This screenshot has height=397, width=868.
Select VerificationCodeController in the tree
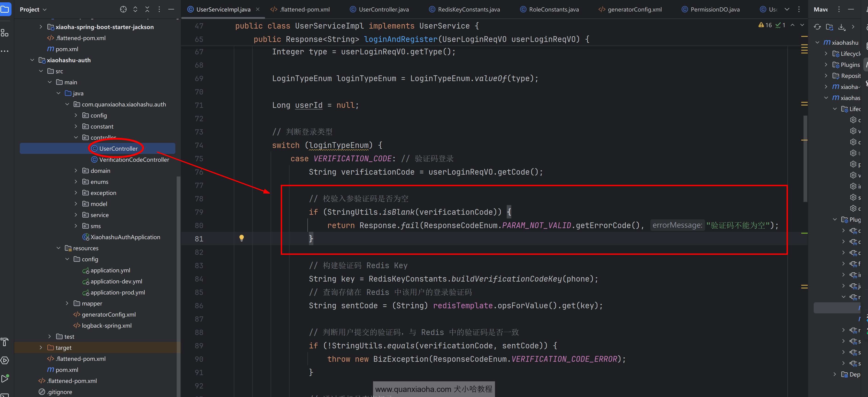pyautogui.click(x=134, y=159)
